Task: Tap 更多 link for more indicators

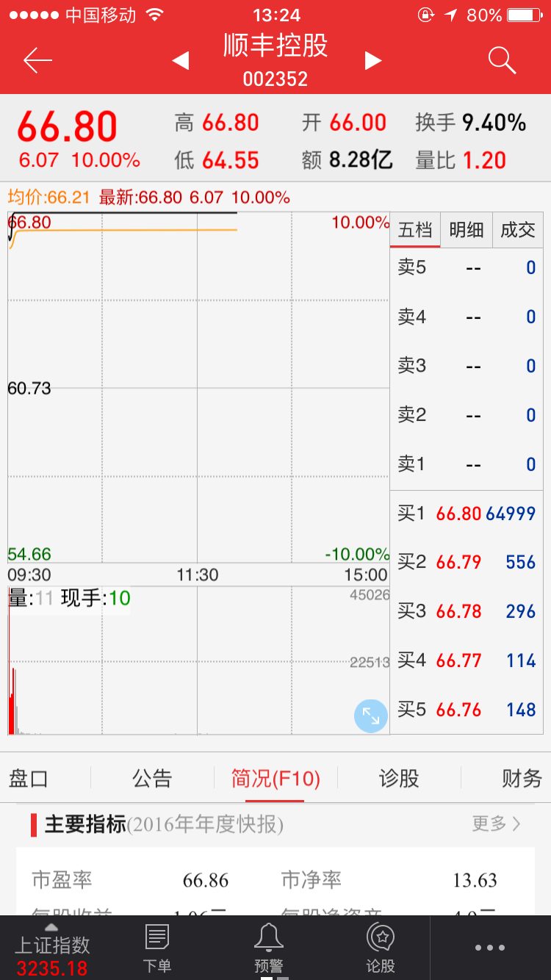Action: tap(497, 824)
